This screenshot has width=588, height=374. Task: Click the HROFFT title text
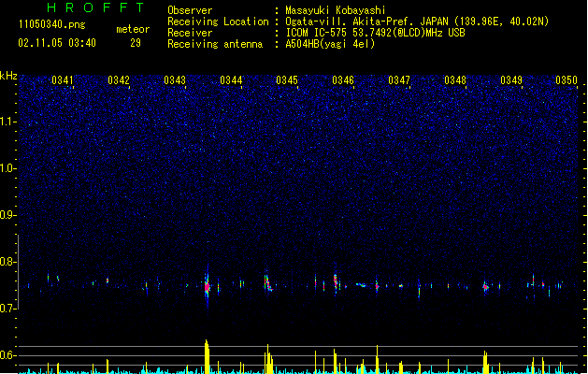pyautogui.click(x=95, y=7)
